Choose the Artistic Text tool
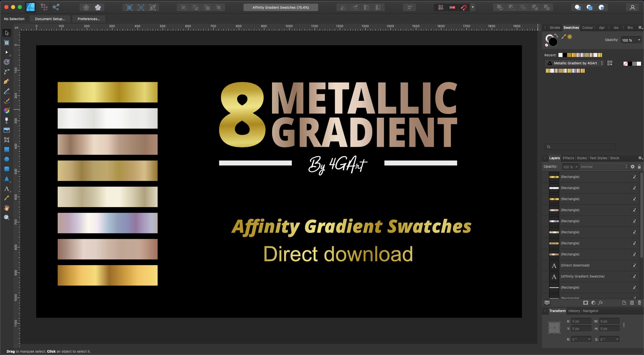Viewport: 644px width, 355px height. (x=7, y=189)
